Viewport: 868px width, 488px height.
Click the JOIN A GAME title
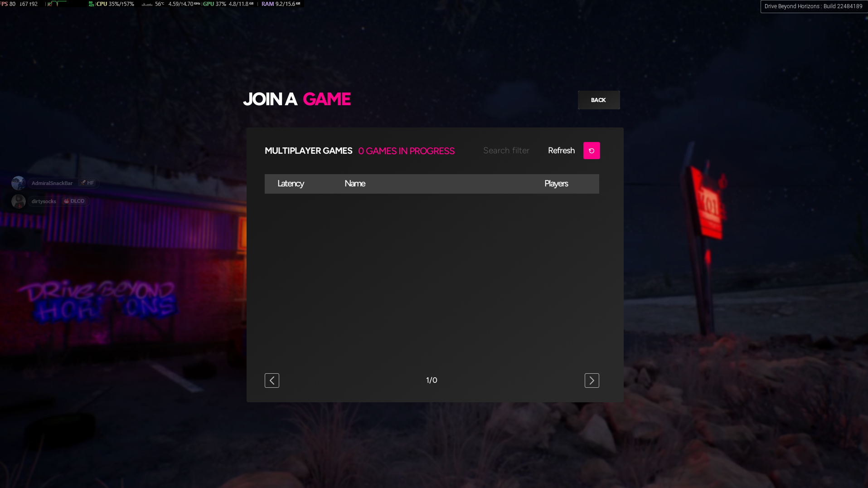pyautogui.click(x=297, y=99)
